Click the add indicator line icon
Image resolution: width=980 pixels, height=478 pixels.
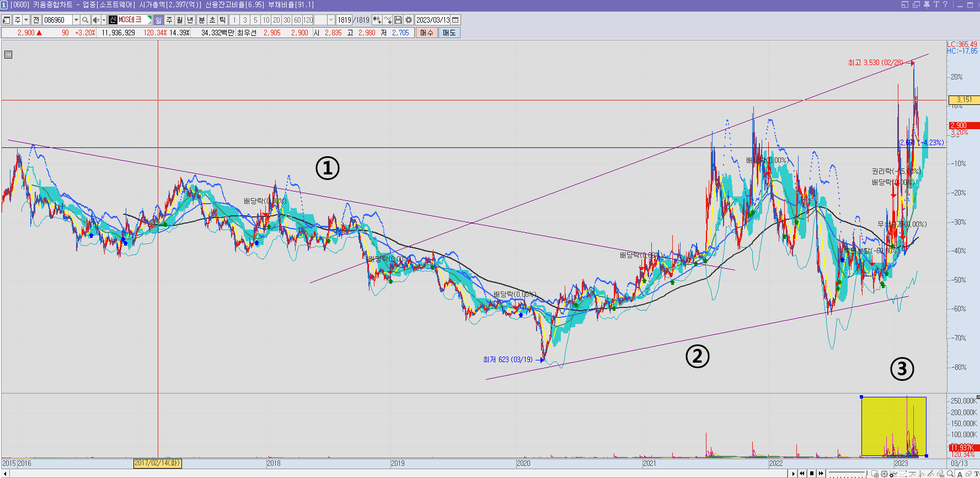[388, 20]
